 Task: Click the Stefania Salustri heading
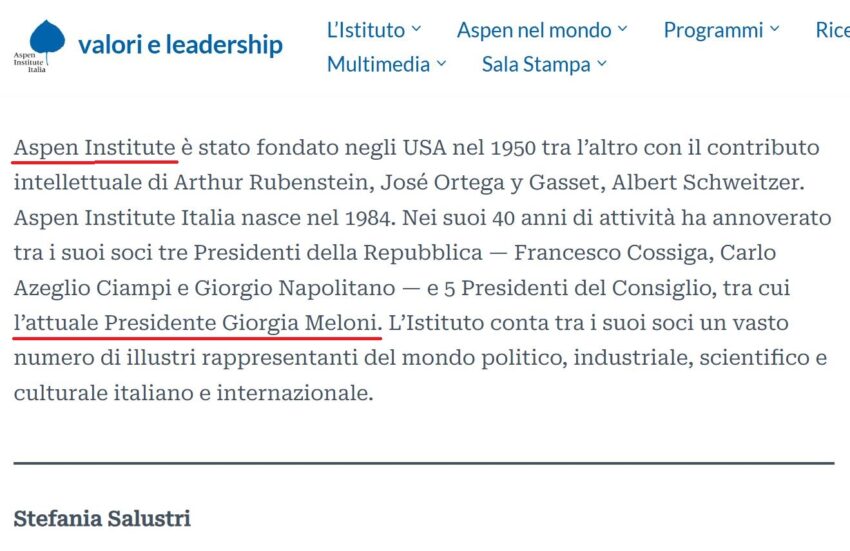click(x=102, y=518)
